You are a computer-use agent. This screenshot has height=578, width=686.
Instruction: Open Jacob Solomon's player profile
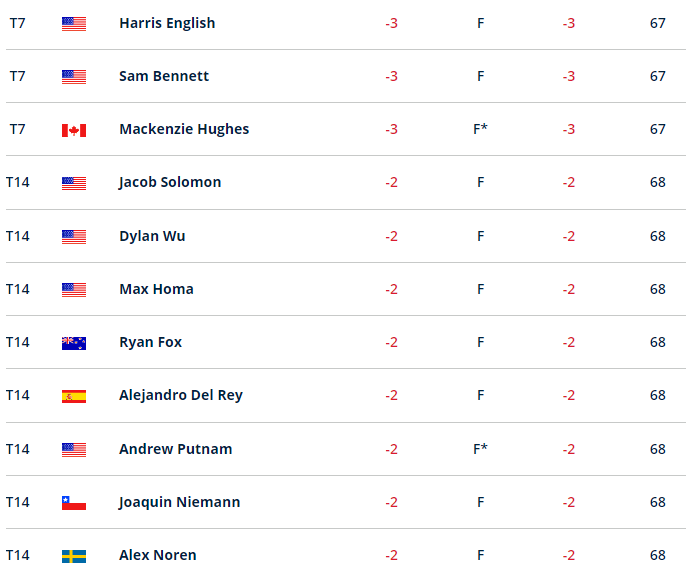(x=170, y=182)
